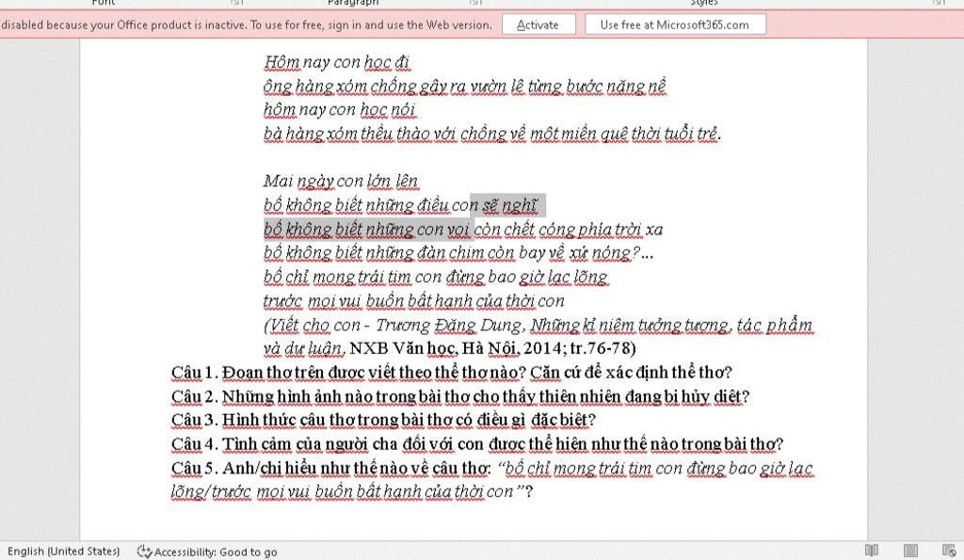The height and width of the screenshot is (560, 964).
Task: Open the Use free at Microsoft365.com link
Action: pos(675,24)
